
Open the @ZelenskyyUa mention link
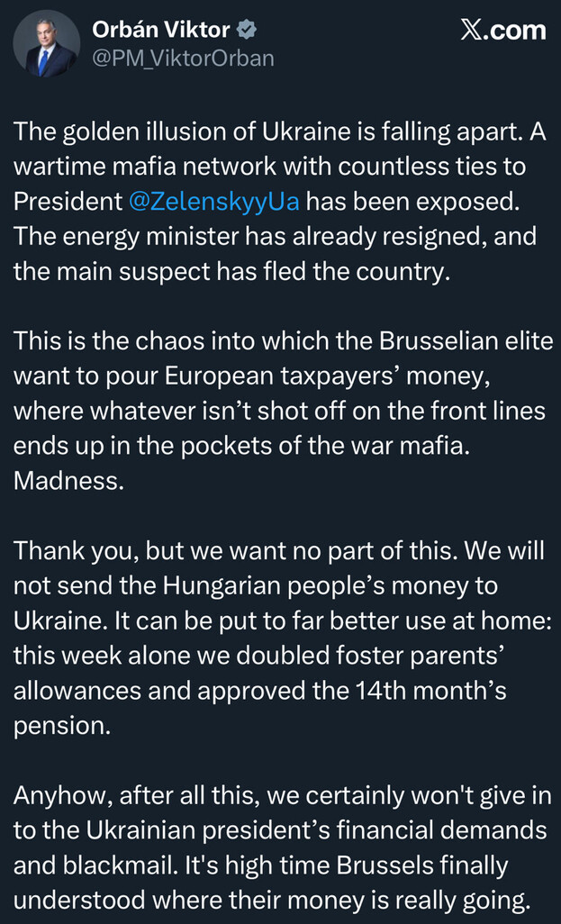(214, 202)
